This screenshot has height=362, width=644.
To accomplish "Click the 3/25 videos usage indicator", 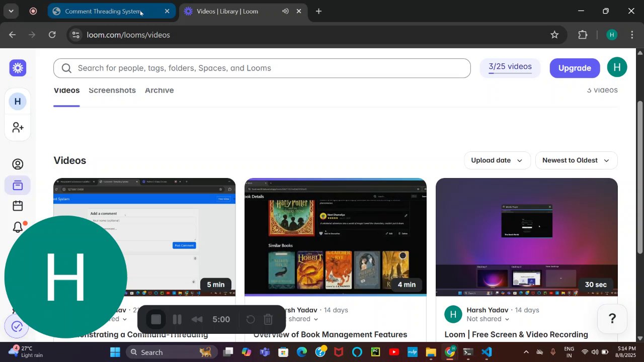I will (510, 68).
